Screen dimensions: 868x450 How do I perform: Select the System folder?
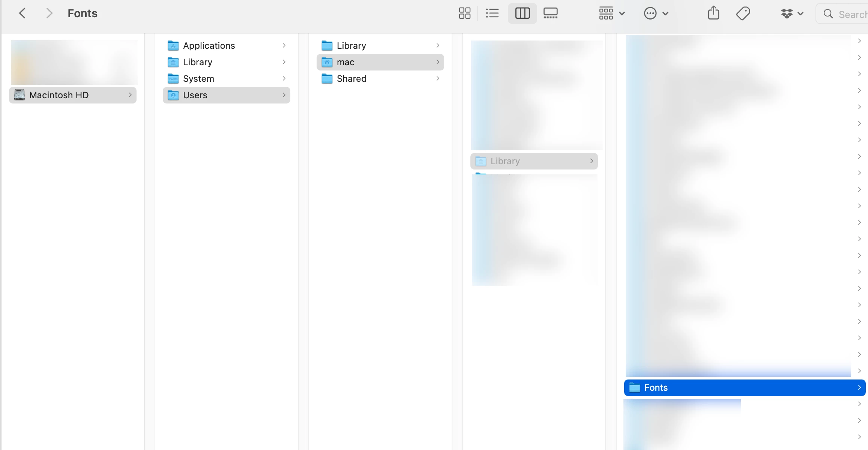[198, 79]
